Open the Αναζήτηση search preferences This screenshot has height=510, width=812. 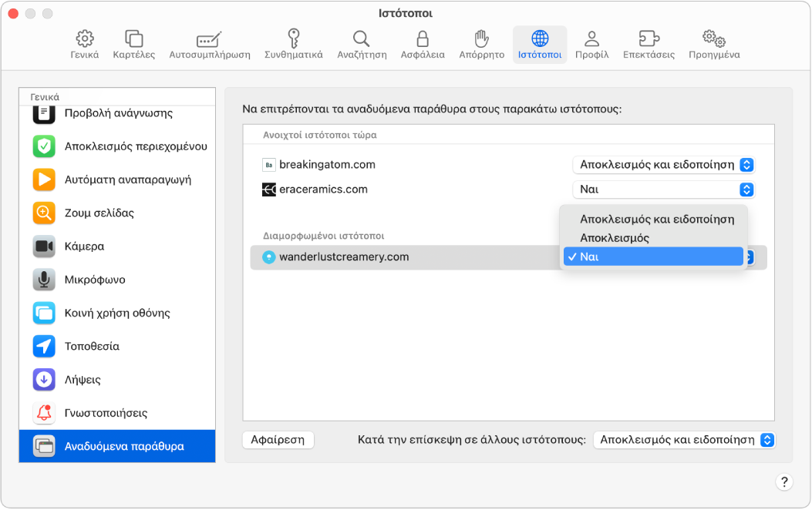[x=362, y=45]
